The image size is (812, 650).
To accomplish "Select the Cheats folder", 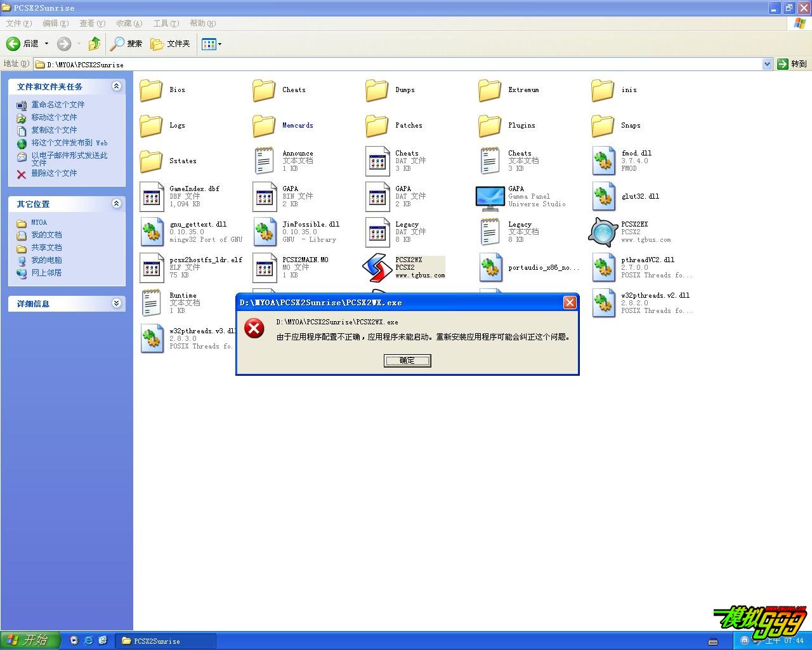I will [264, 90].
